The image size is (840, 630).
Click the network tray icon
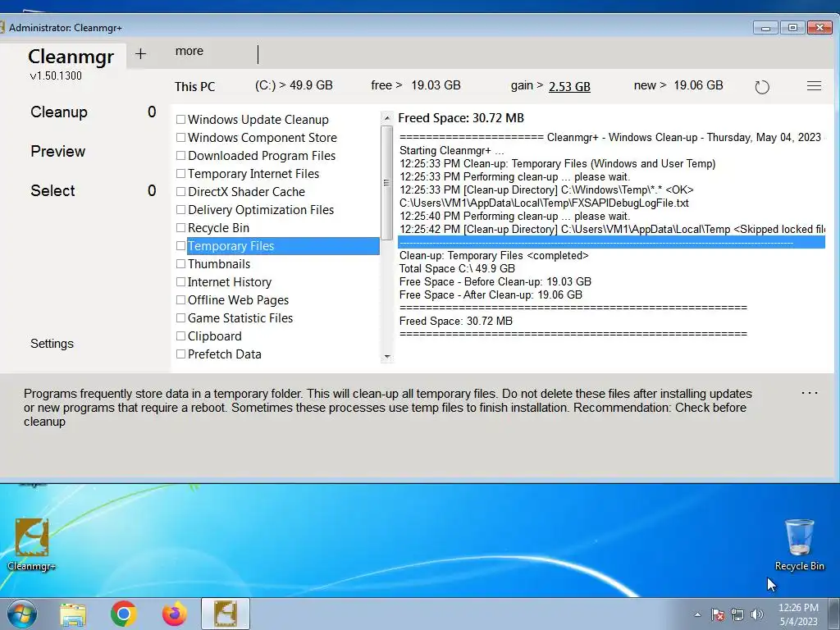click(737, 614)
